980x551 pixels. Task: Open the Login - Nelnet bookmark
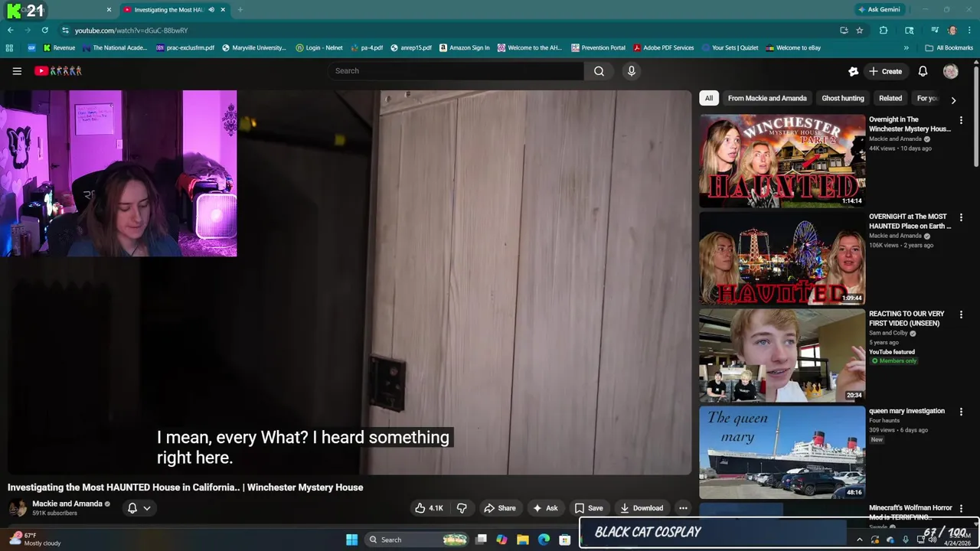[319, 47]
